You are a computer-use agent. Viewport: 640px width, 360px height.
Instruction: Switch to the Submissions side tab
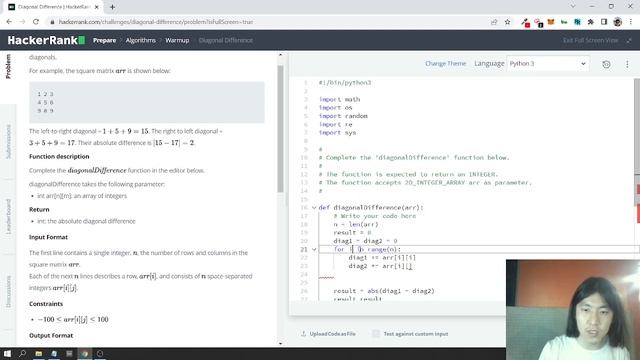(8, 142)
